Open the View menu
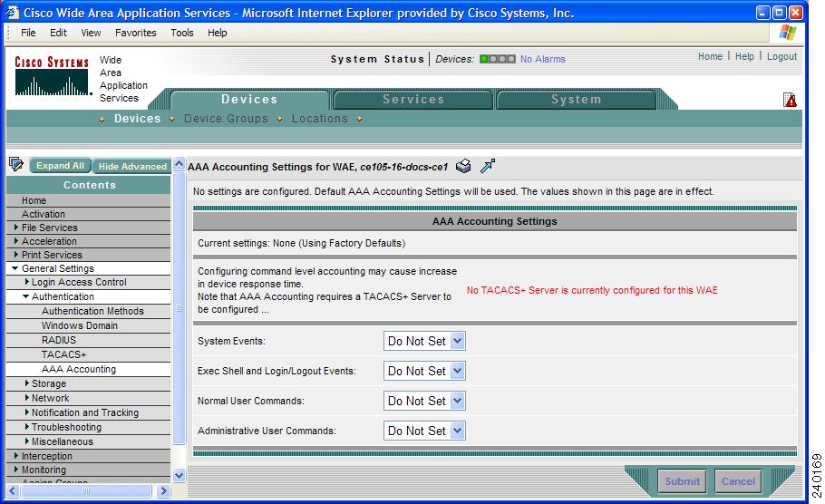 click(91, 33)
